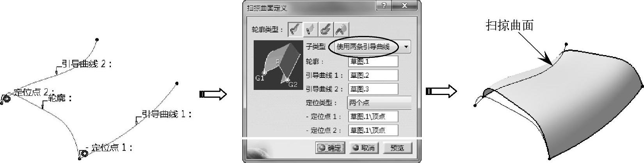Image resolution: width=644 pixels, height=163 pixels.
Task: Select the 定位点 2 vertex field
Action: pos(373,130)
